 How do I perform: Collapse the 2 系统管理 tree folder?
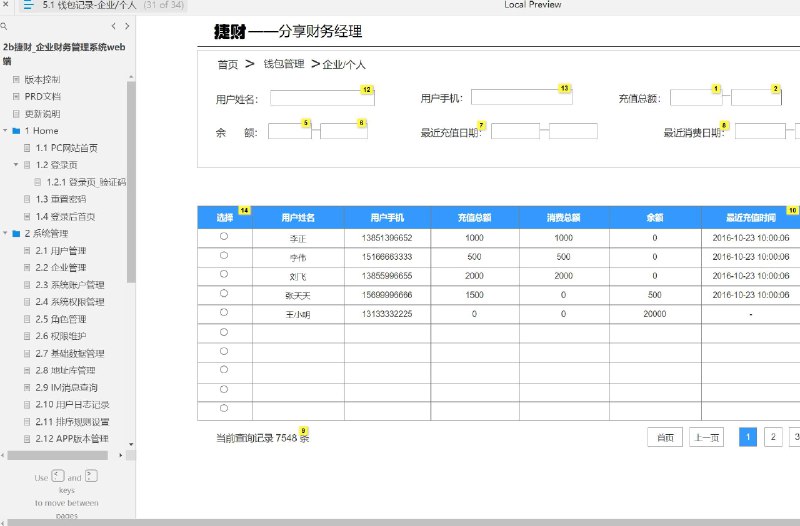pos(5,233)
